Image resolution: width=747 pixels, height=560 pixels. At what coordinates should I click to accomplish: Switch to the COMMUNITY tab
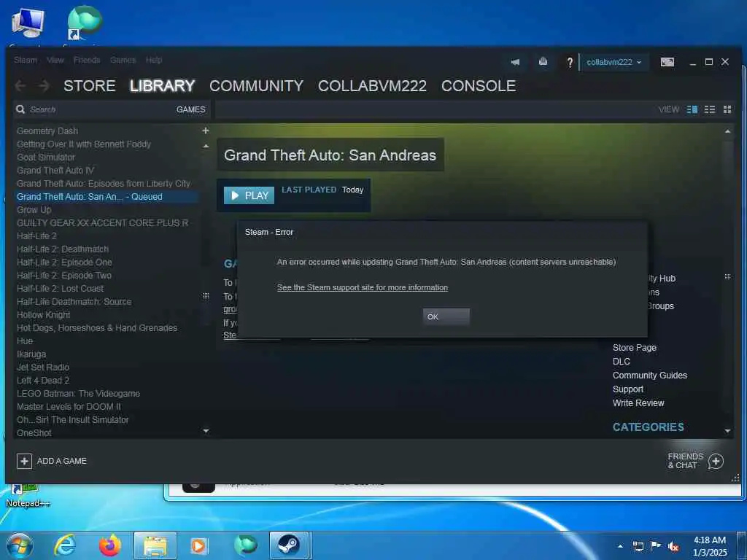(x=256, y=86)
